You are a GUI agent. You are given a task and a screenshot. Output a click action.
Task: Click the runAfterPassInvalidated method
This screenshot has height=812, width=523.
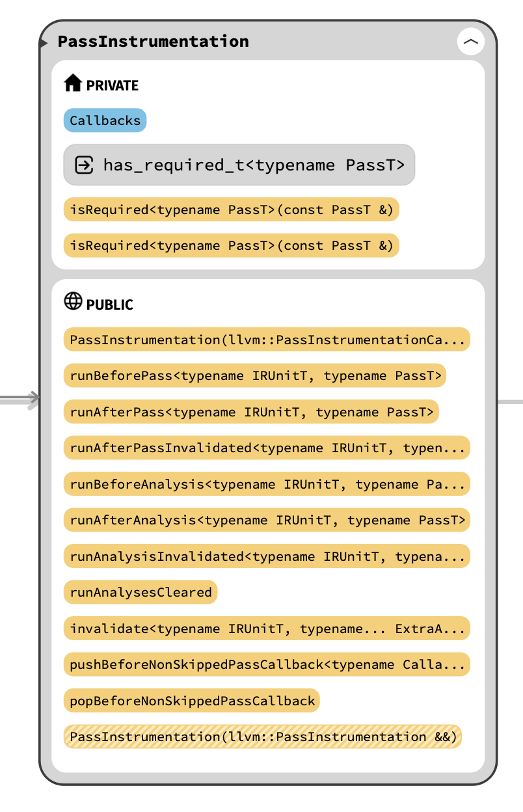tap(267, 448)
